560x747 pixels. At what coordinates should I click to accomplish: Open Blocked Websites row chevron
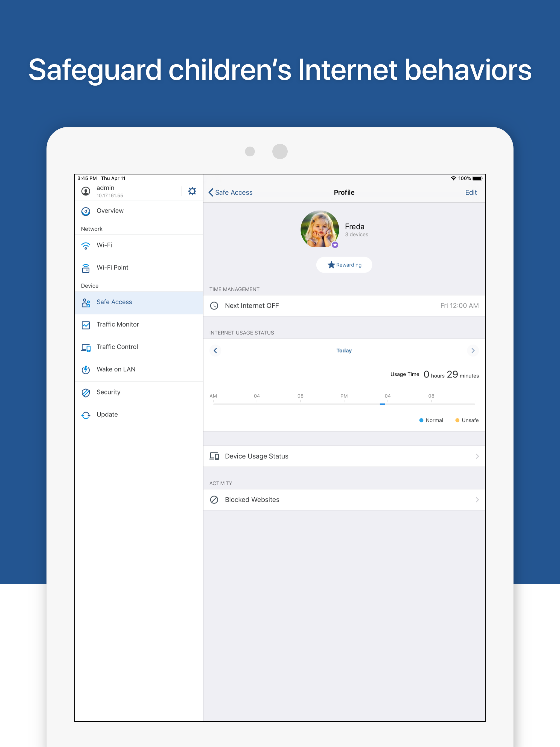pos(477,500)
